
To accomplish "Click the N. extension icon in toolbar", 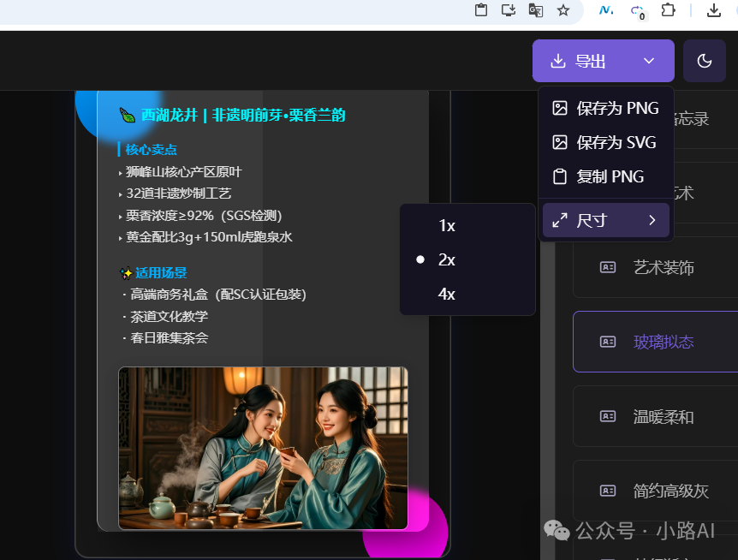I will click(604, 10).
